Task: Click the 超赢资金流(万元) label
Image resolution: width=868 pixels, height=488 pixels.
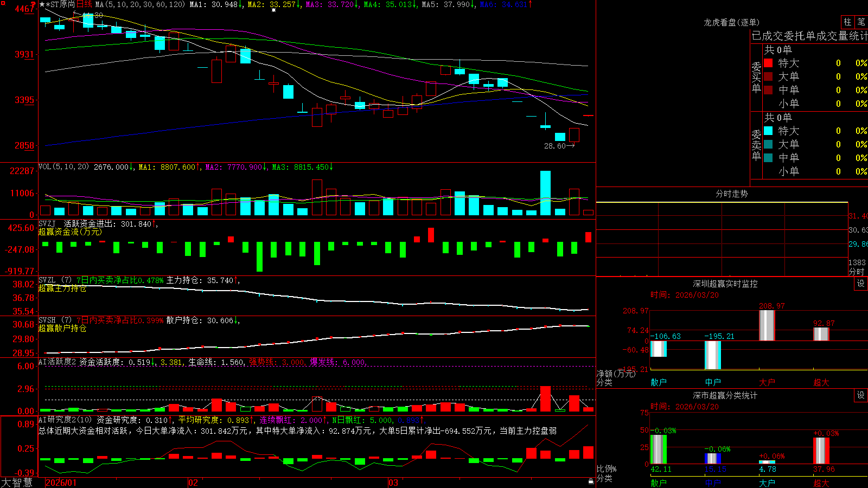Action: point(70,232)
